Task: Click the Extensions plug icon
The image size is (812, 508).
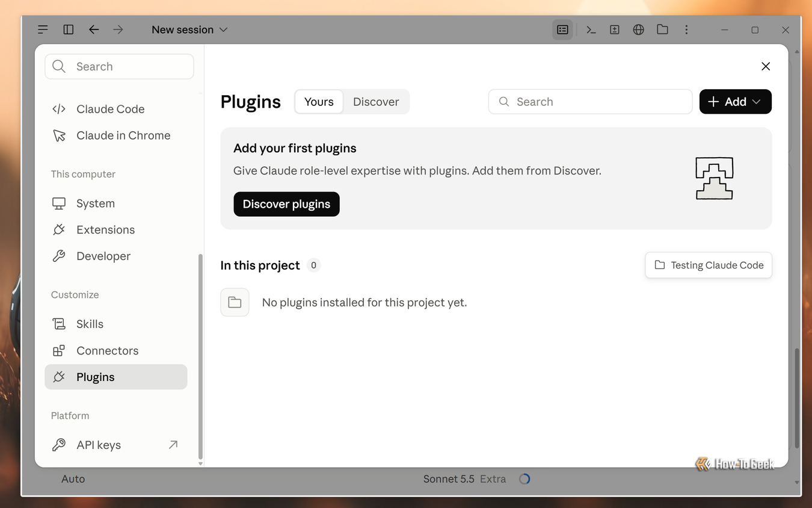Action: [59, 230]
